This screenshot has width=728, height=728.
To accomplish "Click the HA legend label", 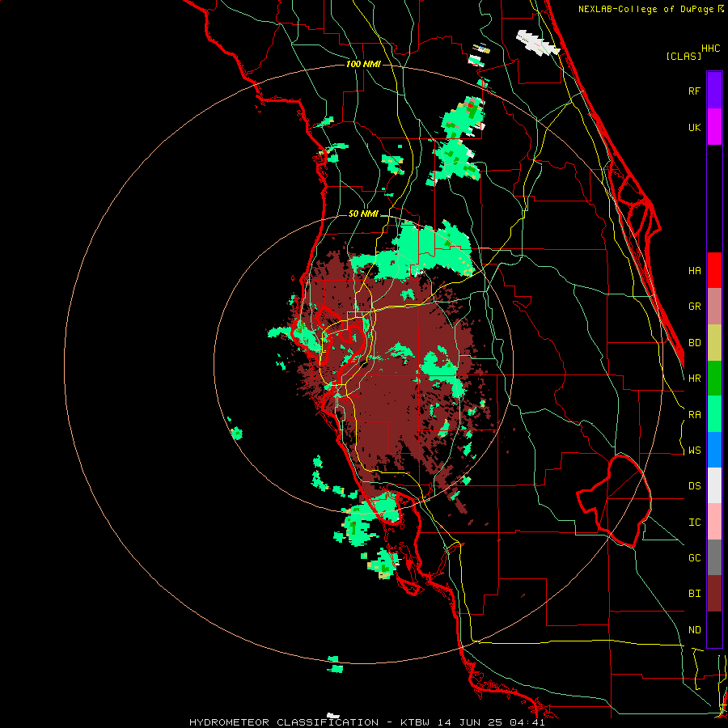I will point(695,271).
